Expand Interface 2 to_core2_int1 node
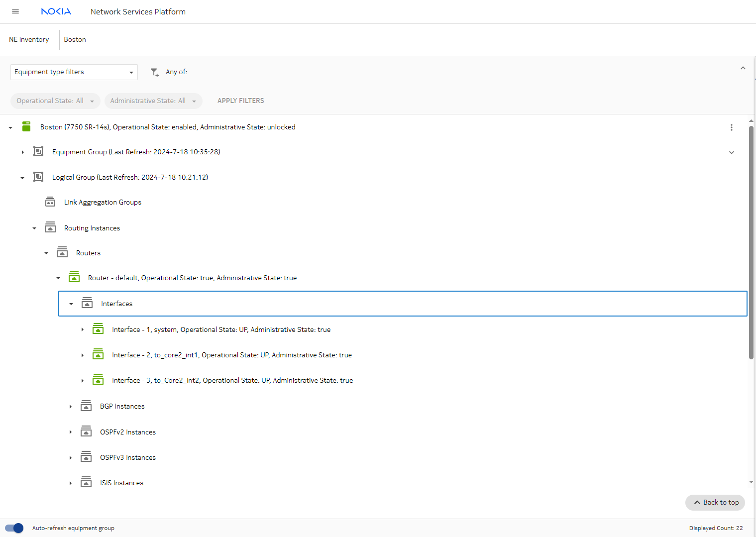This screenshot has height=537, width=756. coord(83,355)
